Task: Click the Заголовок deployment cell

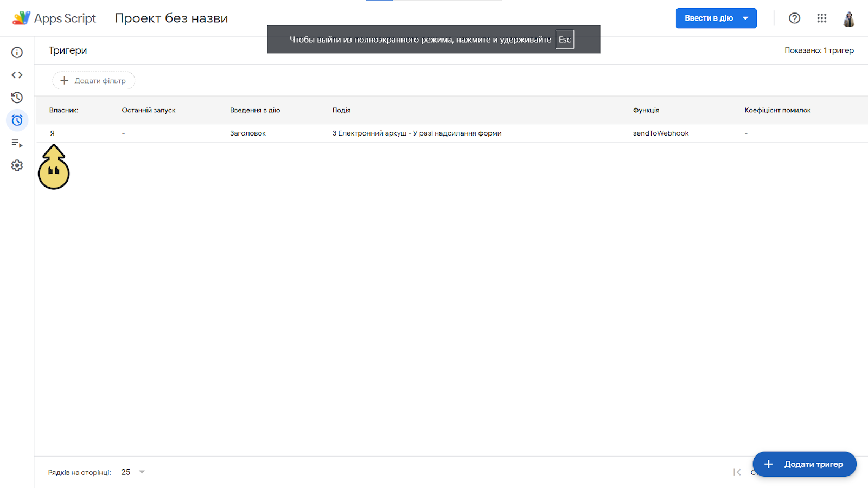Action: pyautogui.click(x=248, y=133)
